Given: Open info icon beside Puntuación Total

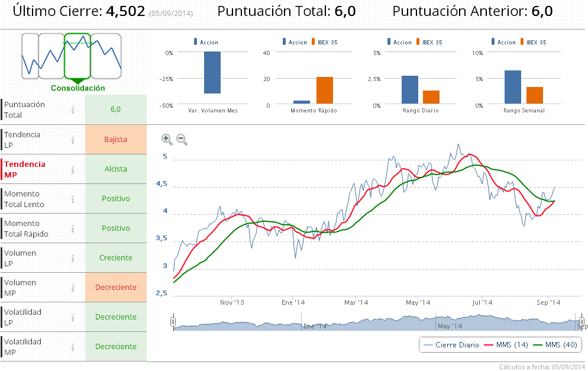Looking at the screenshot, I should 73,109.
